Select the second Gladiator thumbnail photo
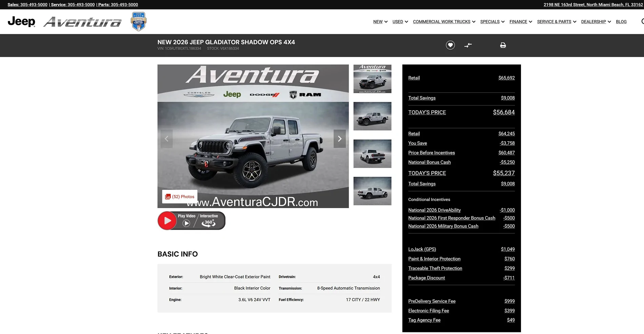Screen dimensions: 644x334 pos(372,116)
